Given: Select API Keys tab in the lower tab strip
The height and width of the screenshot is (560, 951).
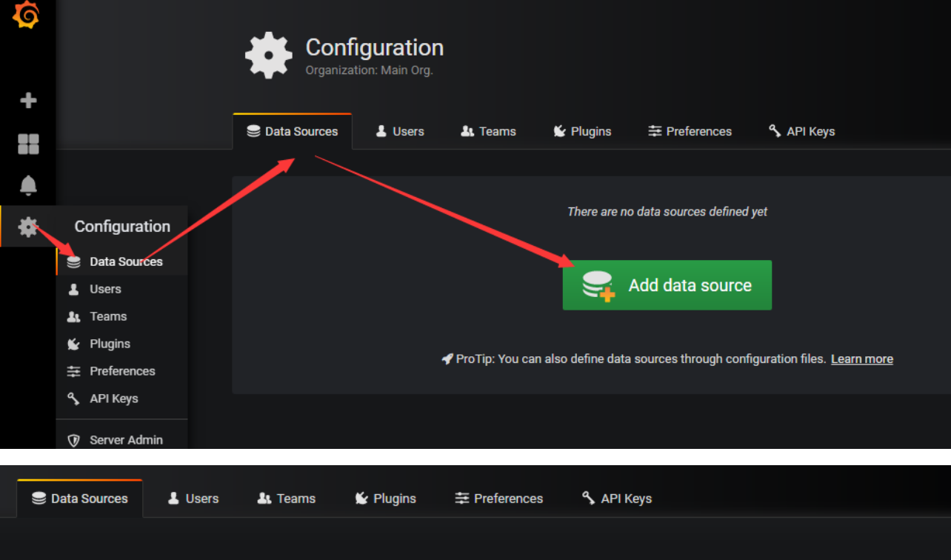Looking at the screenshot, I should [x=617, y=499].
